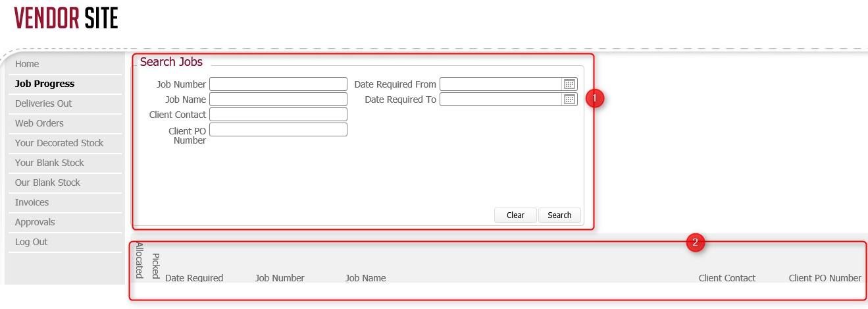The width and height of the screenshot is (868, 309).
Task: Click into the Job Number field
Action: pos(278,84)
